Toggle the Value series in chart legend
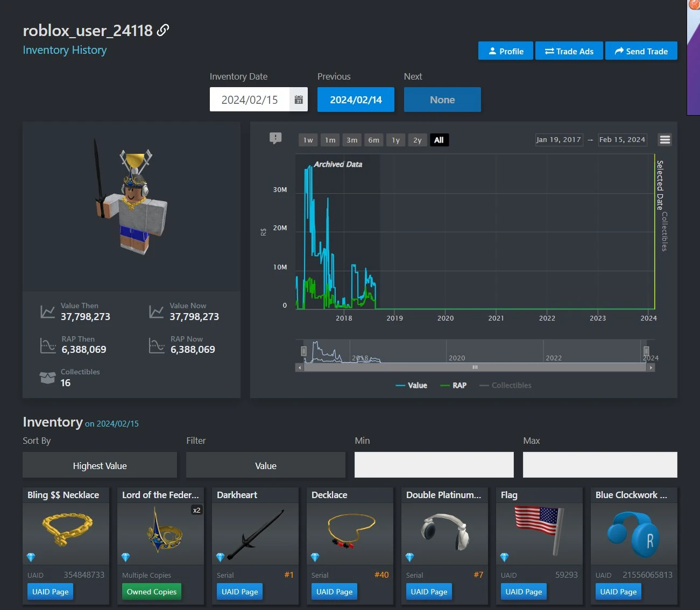Image resolution: width=700 pixels, height=610 pixels. point(412,385)
